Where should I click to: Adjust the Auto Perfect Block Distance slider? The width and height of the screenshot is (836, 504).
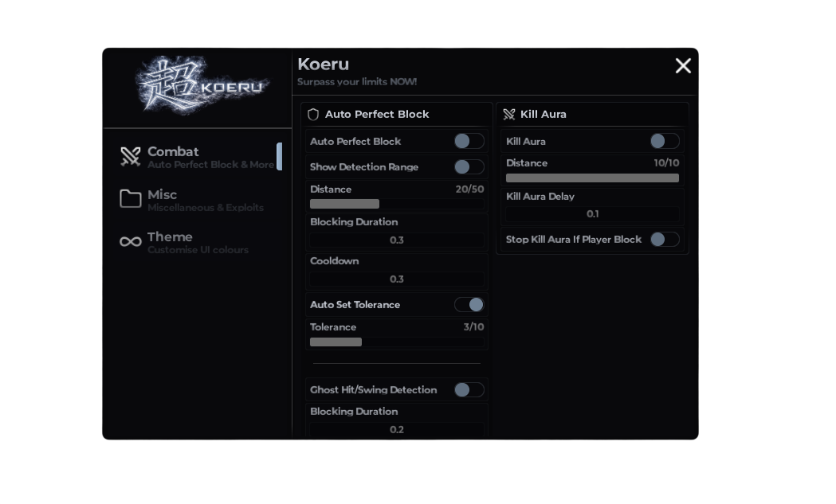pyautogui.click(x=397, y=204)
